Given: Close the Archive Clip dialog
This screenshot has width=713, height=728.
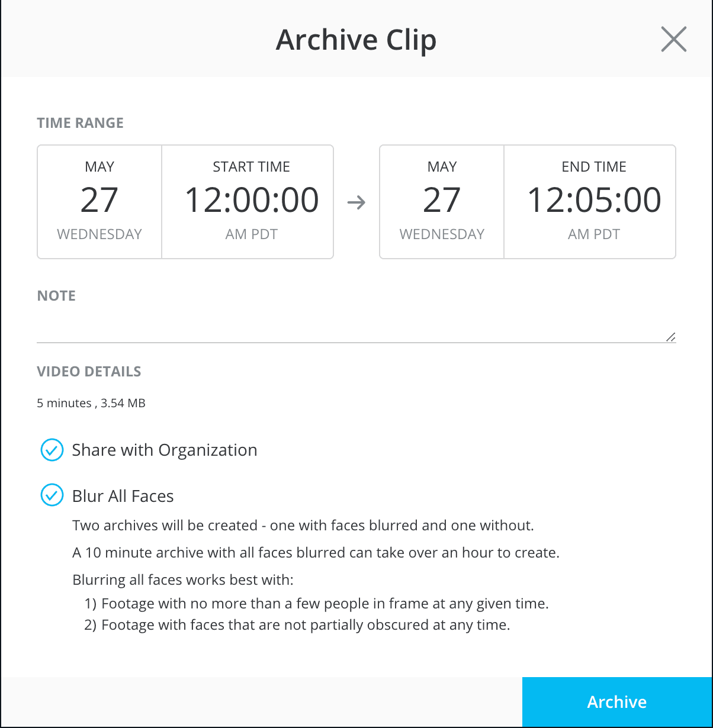Looking at the screenshot, I should pos(673,40).
